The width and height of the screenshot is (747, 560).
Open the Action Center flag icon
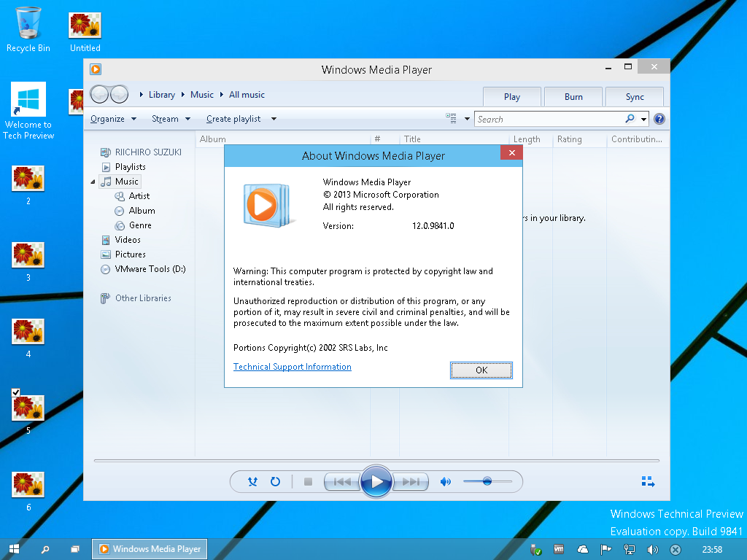point(606,550)
